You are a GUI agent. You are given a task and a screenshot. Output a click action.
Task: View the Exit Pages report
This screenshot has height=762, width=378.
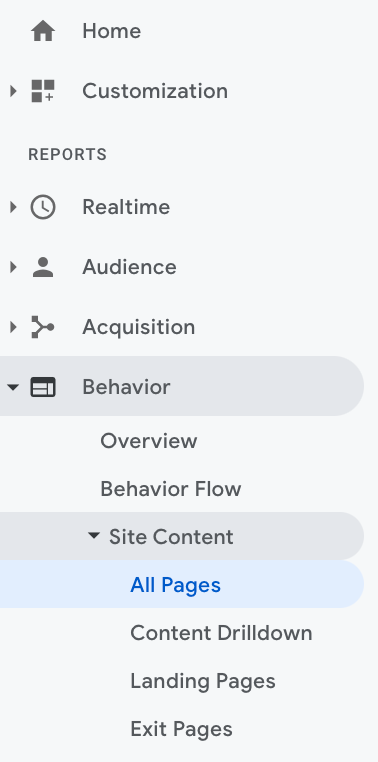pos(181,729)
